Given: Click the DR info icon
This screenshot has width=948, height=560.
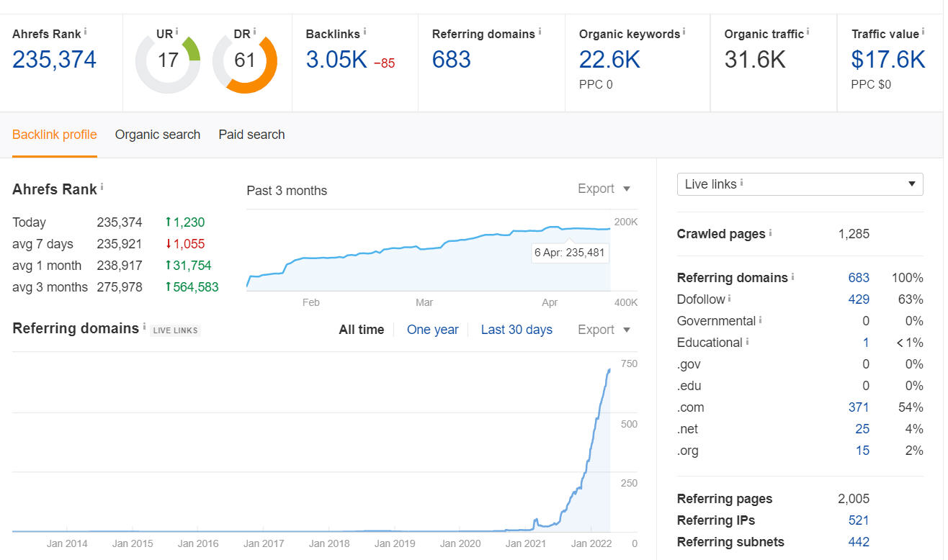Looking at the screenshot, I should [x=254, y=31].
